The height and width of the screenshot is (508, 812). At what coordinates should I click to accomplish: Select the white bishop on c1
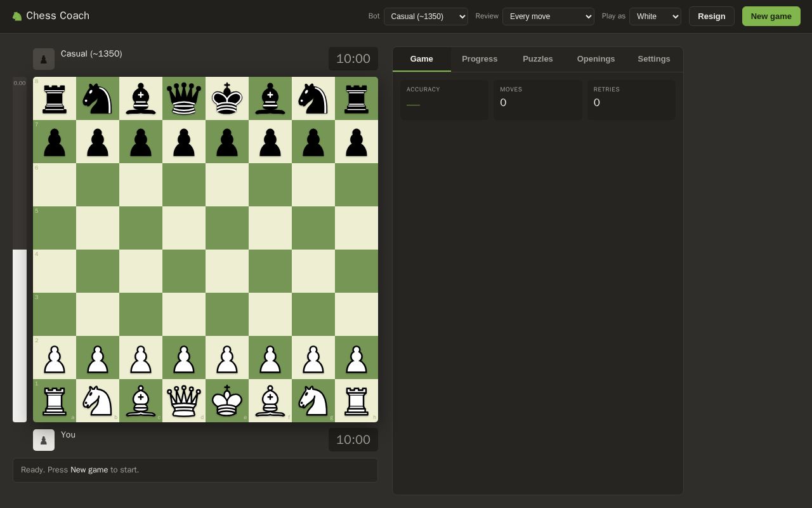click(141, 401)
